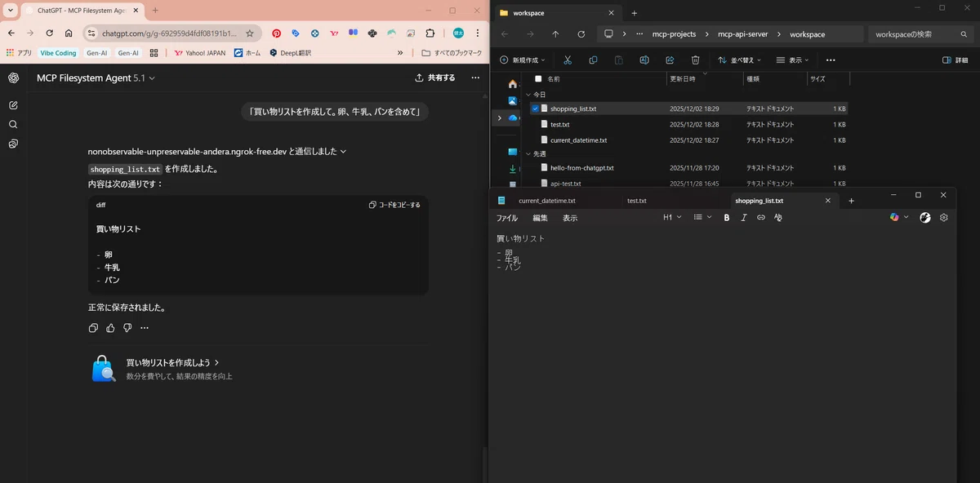Switch to test.txt tab in Notepad
This screenshot has width=980, height=483.
click(x=637, y=201)
